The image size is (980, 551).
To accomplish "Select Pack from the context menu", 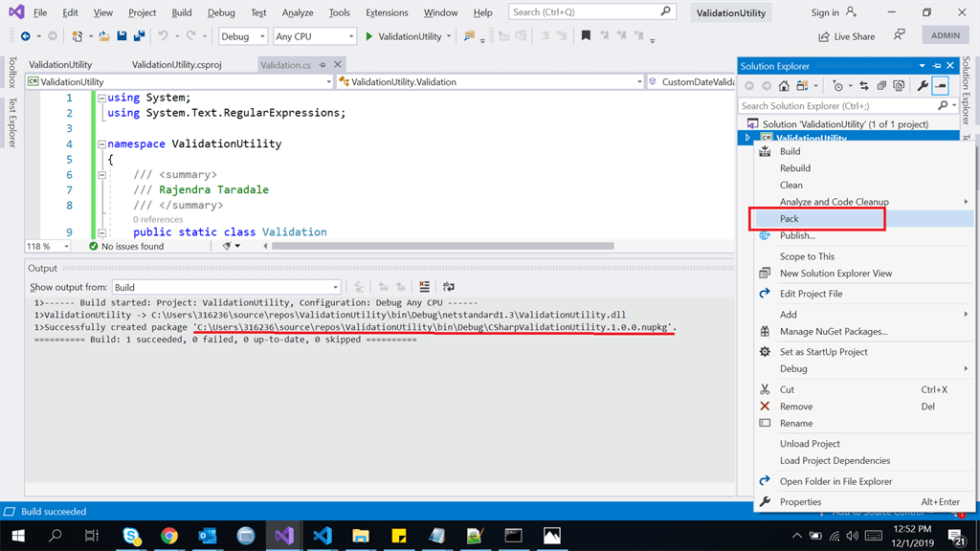I will 863,219.
